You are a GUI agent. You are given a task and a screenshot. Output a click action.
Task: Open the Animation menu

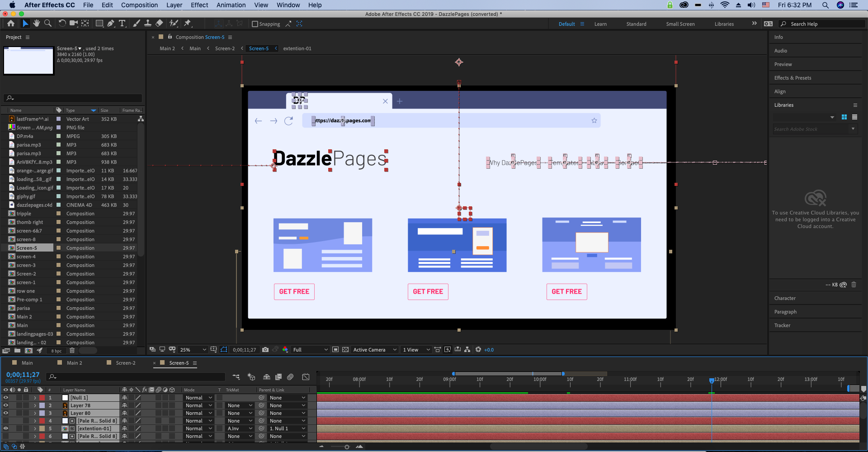(231, 5)
